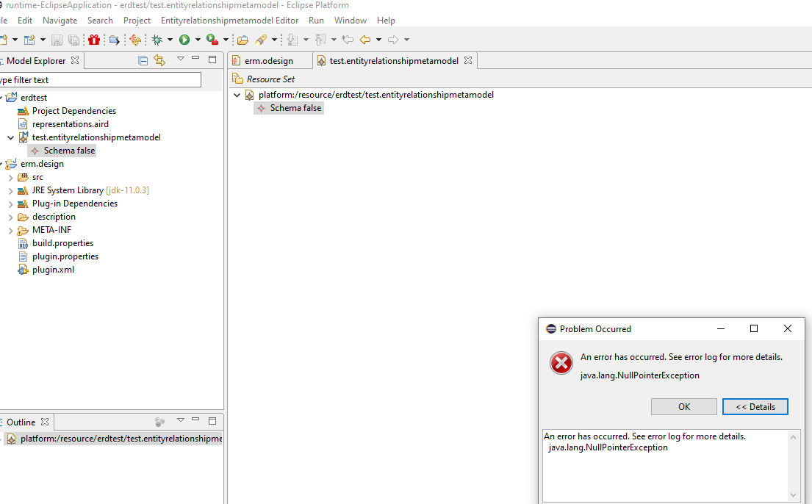
Task: Click the Open Type folder toolbar icon
Action: (242, 40)
